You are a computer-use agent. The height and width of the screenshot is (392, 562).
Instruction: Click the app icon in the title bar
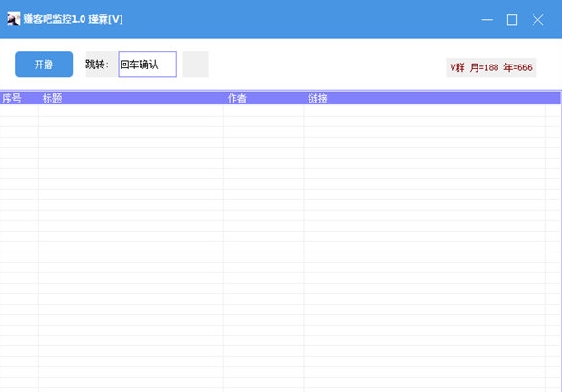pyautogui.click(x=13, y=19)
